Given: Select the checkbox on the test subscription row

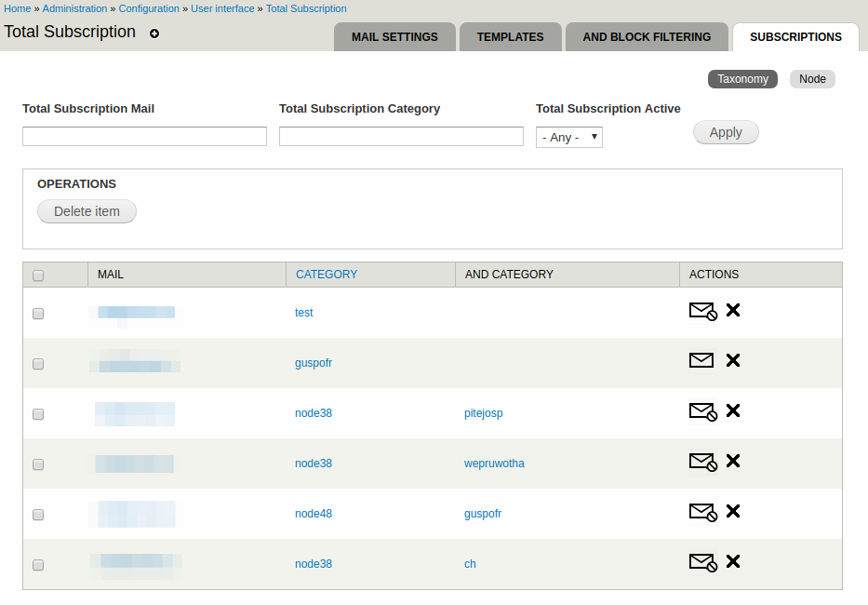Looking at the screenshot, I should pyautogui.click(x=38, y=314).
